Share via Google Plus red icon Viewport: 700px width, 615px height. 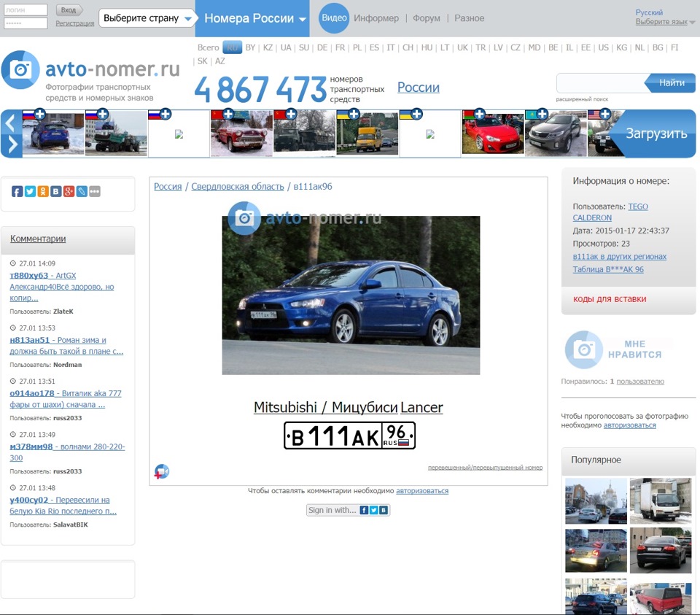tap(69, 192)
